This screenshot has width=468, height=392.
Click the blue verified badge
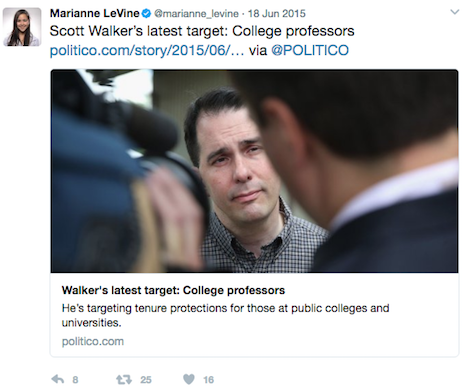coord(146,14)
